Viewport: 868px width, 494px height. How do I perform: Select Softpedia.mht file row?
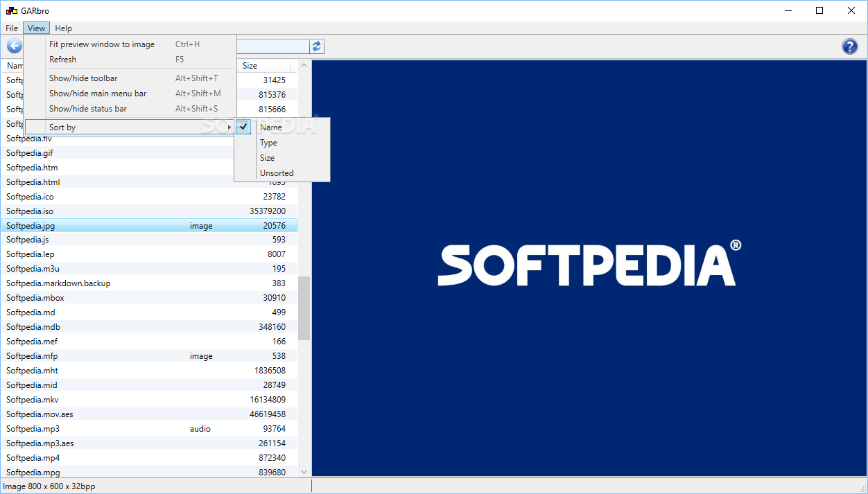coord(149,371)
